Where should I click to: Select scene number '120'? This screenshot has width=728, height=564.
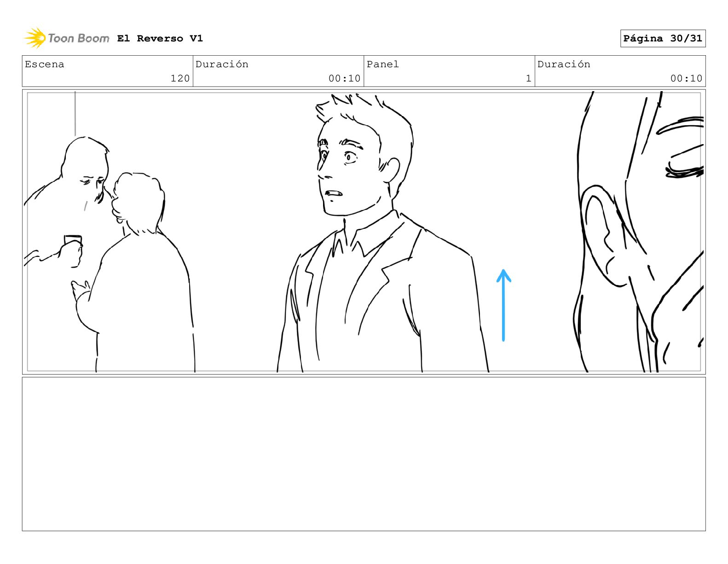pyautogui.click(x=180, y=78)
